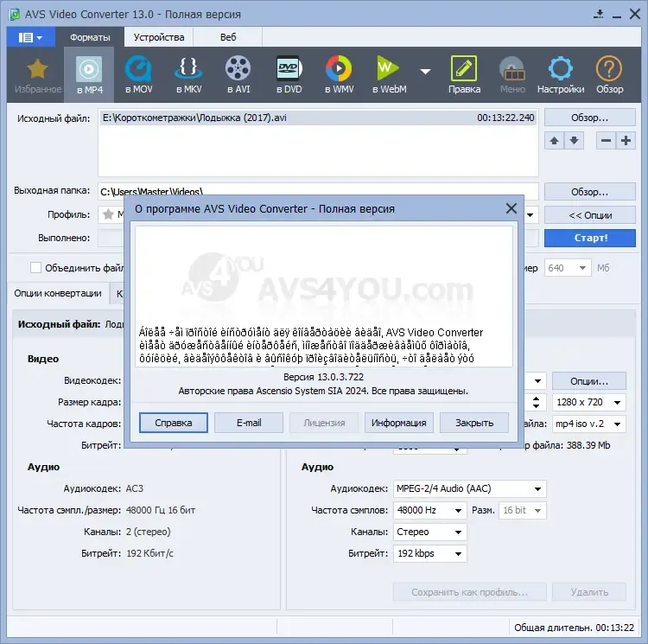648x644 pixels.
Task: Click the title bar pin-to-tray icon
Action: pos(599,15)
